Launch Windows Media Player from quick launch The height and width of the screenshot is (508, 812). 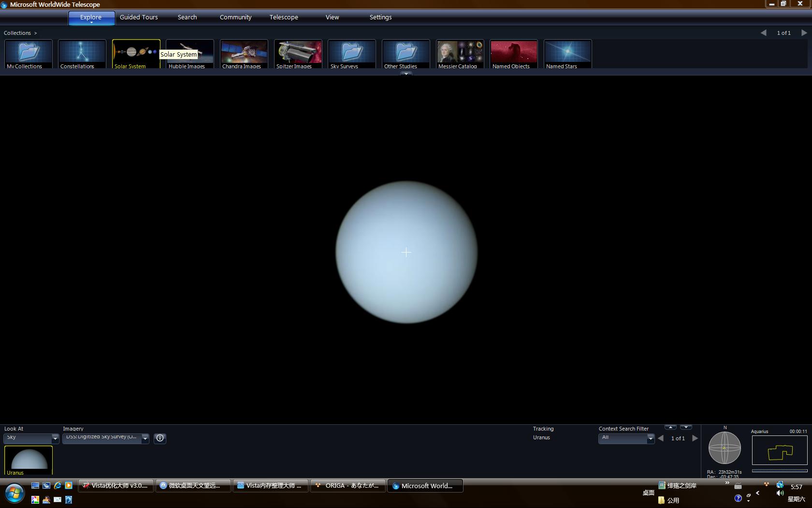click(69, 485)
